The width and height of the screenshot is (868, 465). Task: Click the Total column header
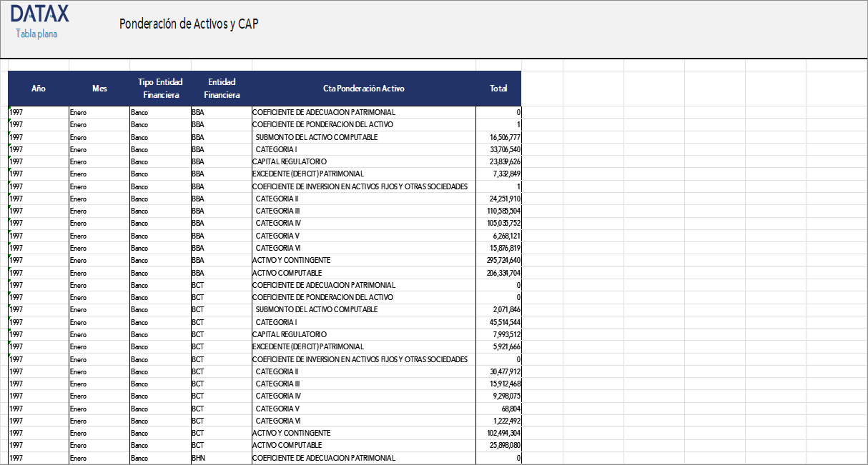498,89
